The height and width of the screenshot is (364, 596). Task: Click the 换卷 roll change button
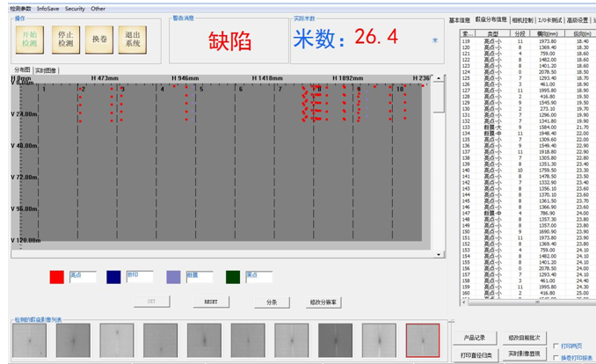click(98, 39)
